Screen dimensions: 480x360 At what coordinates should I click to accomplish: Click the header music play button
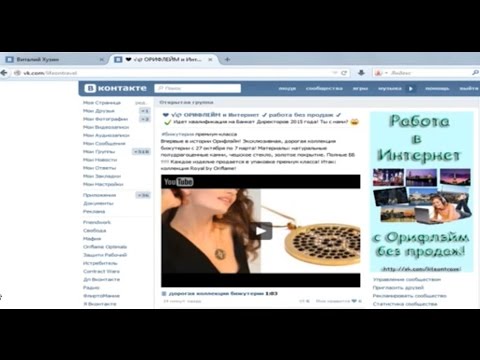click(x=411, y=89)
